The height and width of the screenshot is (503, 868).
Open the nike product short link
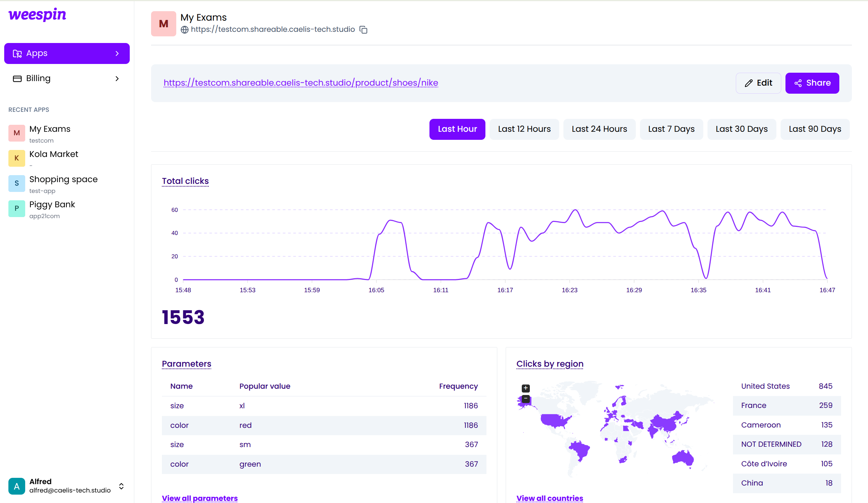(301, 83)
